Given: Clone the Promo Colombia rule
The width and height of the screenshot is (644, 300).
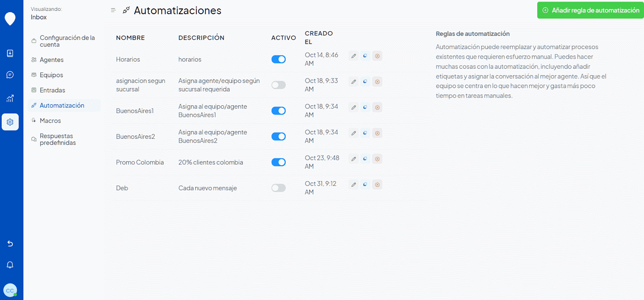Looking at the screenshot, I should point(365,159).
